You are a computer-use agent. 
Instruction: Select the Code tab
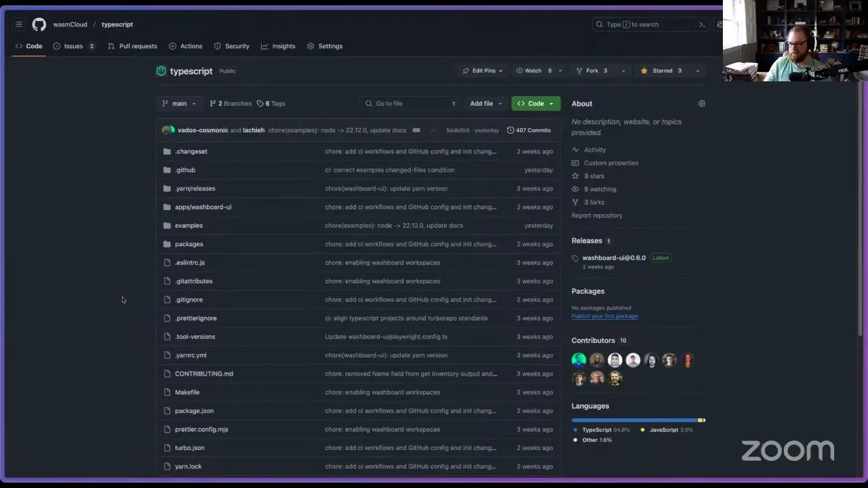click(x=29, y=46)
